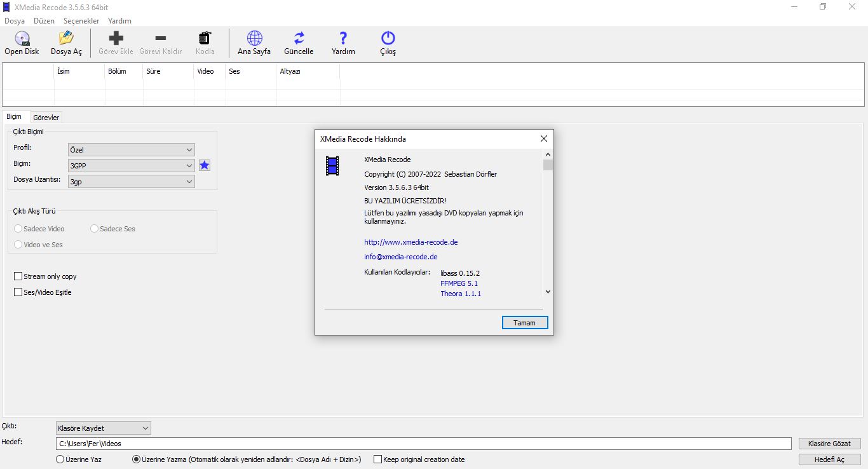Click the About dialog scrollbar up arrow
Image resolution: width=868 pixels, height=469 pixels.
click(x=548, y=154)
